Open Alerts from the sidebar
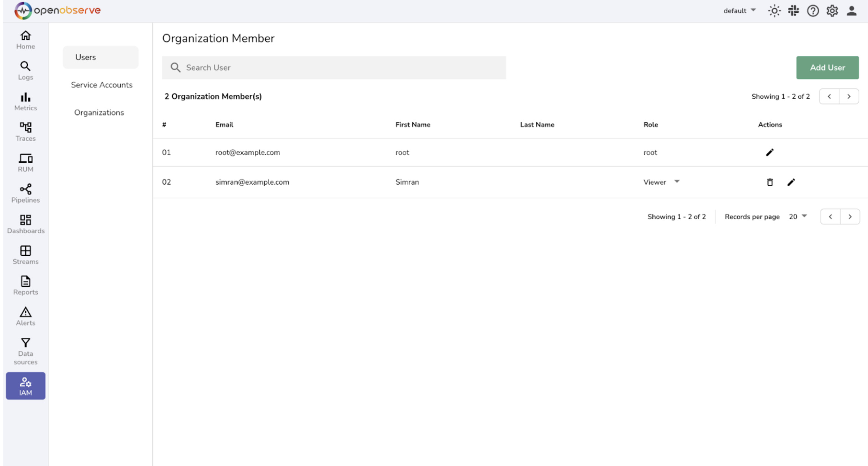Image resolution: width=868 pixels, height=466 pixels. [25, 316]
